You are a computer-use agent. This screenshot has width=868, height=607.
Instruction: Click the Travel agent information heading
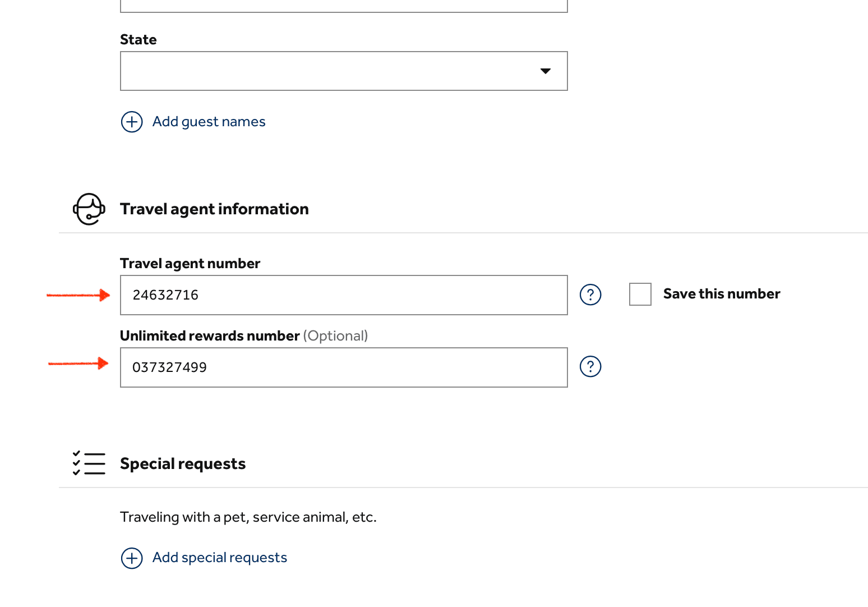tap(214, 209)
